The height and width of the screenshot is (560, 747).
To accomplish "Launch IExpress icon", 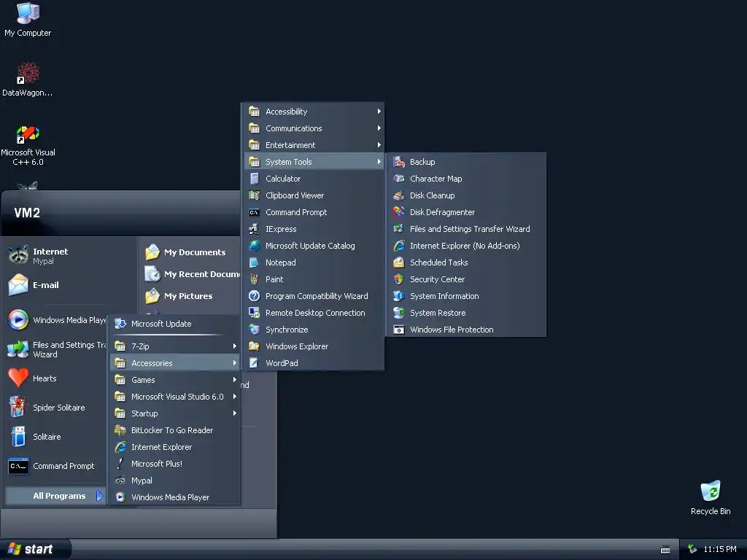I will (255, 229).
